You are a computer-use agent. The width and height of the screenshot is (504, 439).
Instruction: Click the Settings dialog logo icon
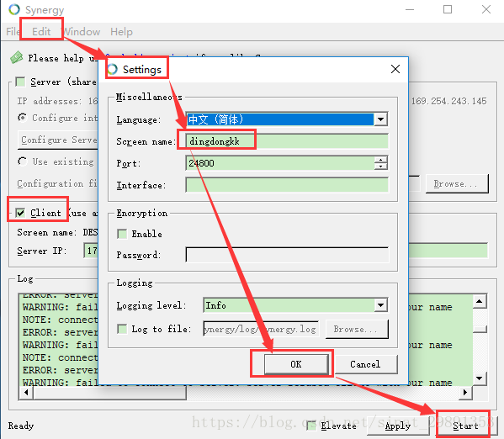[112, 69]
